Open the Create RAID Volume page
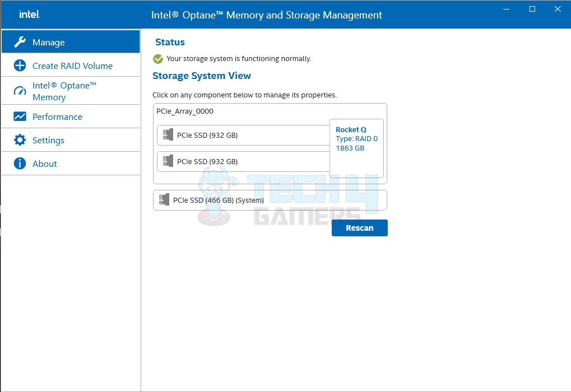Image resolution: width=571 pixels, height=392 pixels. tap(71, 66)
